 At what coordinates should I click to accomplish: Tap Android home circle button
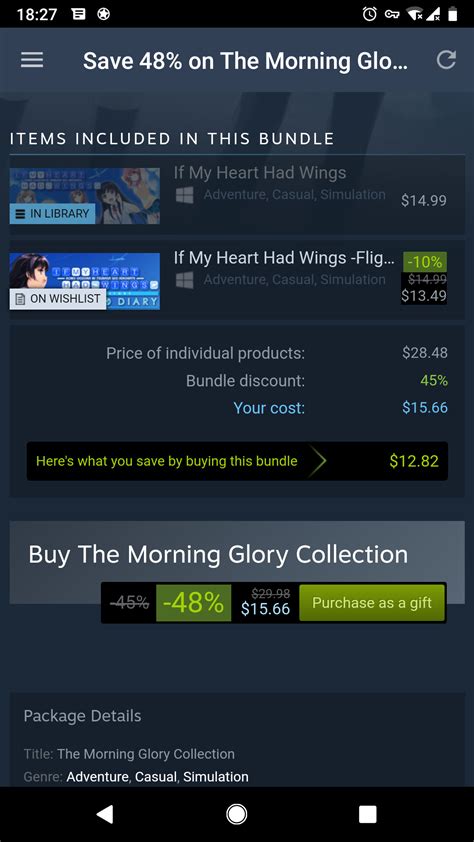[236, 814]
